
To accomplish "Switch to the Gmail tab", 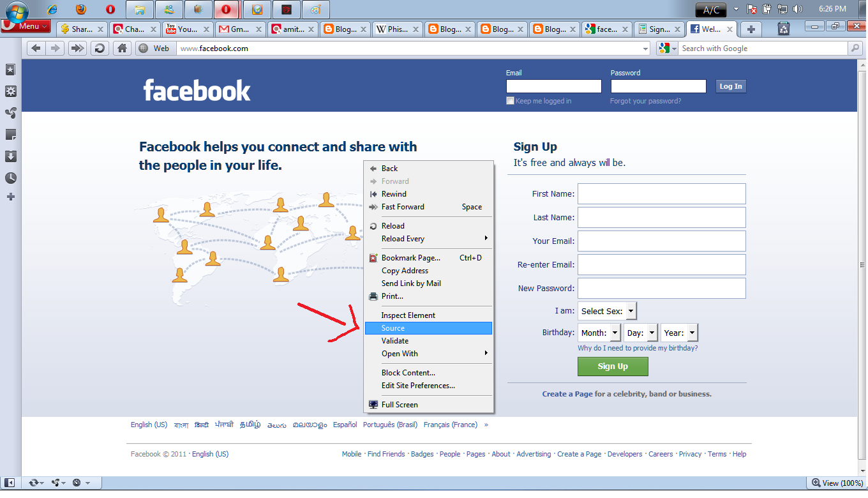I will coord(241,29).
